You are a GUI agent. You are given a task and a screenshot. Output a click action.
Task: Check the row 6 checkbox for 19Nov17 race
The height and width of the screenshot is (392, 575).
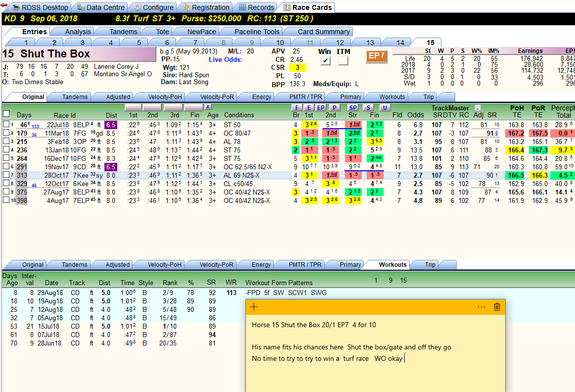click(6, 166)
